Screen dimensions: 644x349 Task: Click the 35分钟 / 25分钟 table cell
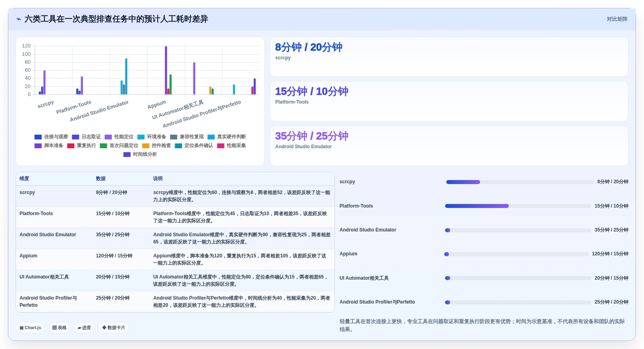[x=113, y=235]
